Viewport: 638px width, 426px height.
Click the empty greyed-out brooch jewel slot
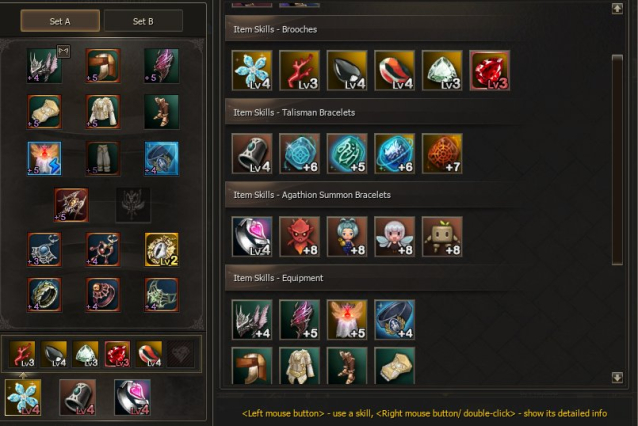pyautogui.click(x=181, y=354)
